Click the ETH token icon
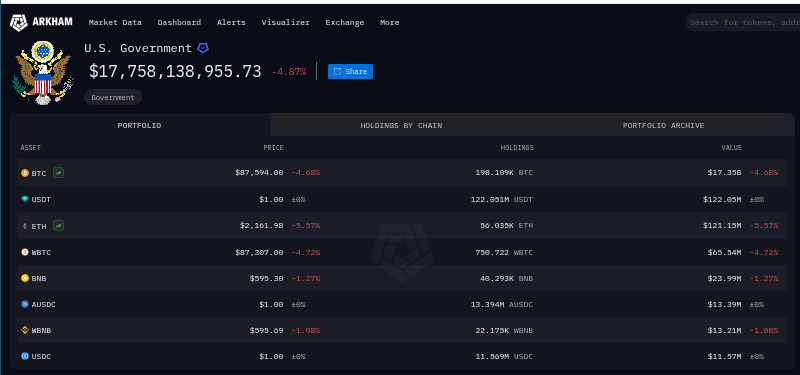The height and width of the screenshot is (375, 800). click(x=24, y=226)
